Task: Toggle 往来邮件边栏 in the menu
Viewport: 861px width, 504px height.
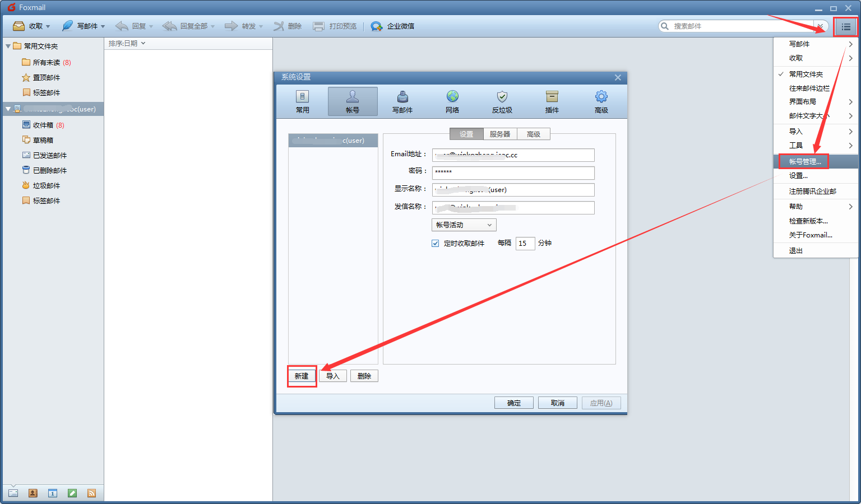Action: tap(816, 88)
